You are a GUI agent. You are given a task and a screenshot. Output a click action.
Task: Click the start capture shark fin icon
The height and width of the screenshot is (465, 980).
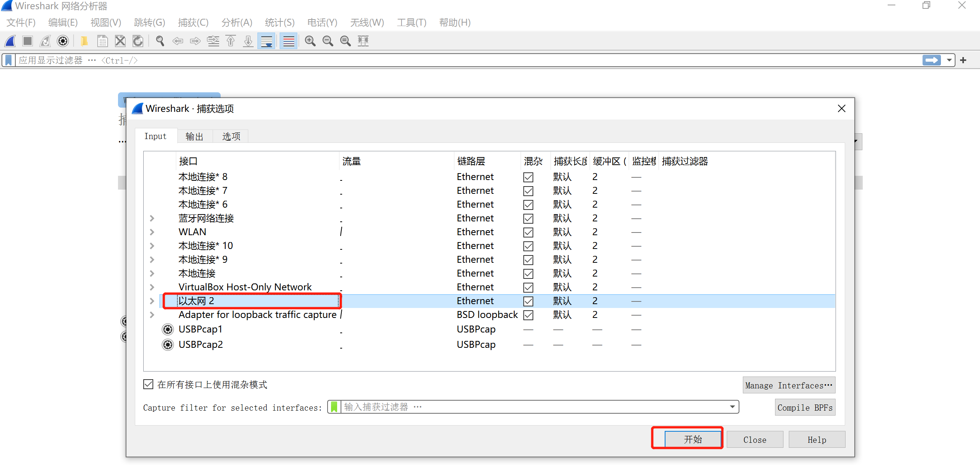point(10,41)
